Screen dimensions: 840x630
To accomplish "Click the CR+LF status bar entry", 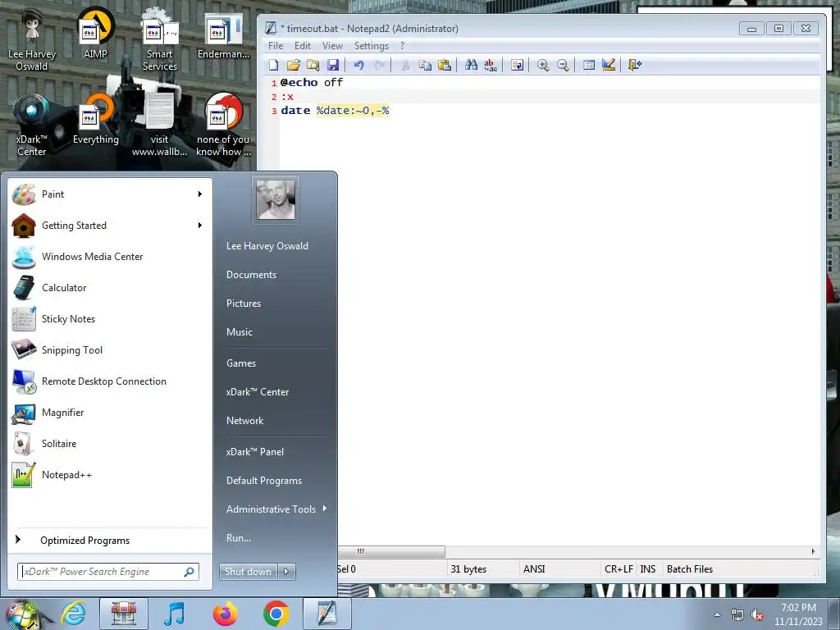I will 619,569.
